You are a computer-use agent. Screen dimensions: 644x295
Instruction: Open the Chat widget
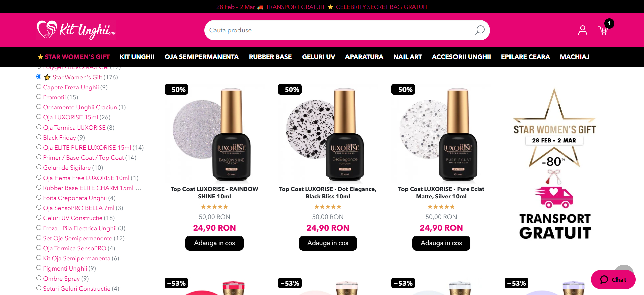613,279
